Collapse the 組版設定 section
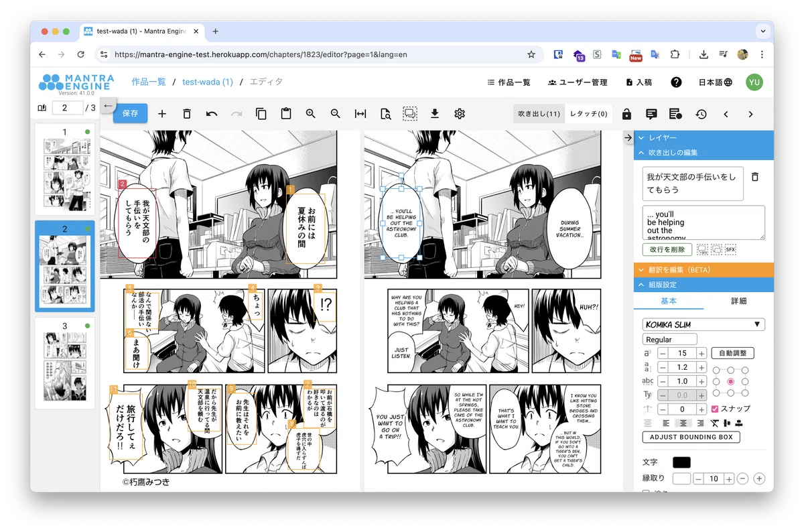Image resolution: width=804 pixels, height=532 pixels. click(x=703, y=285)
